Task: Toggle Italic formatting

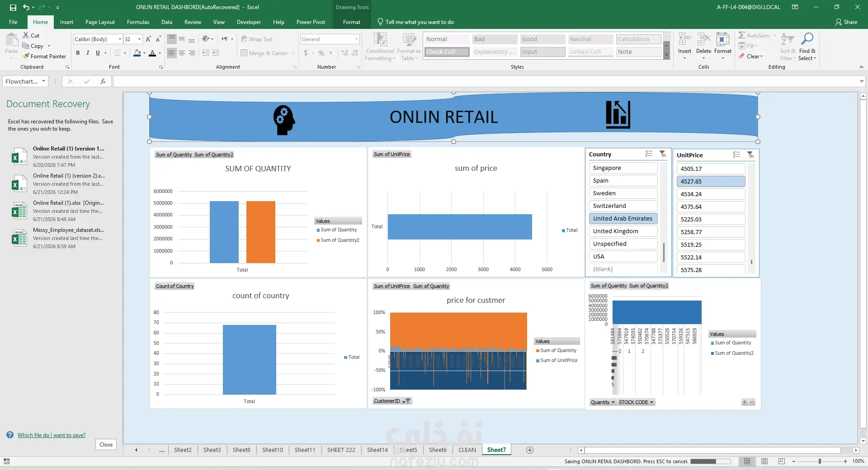Action: point(88,53)
